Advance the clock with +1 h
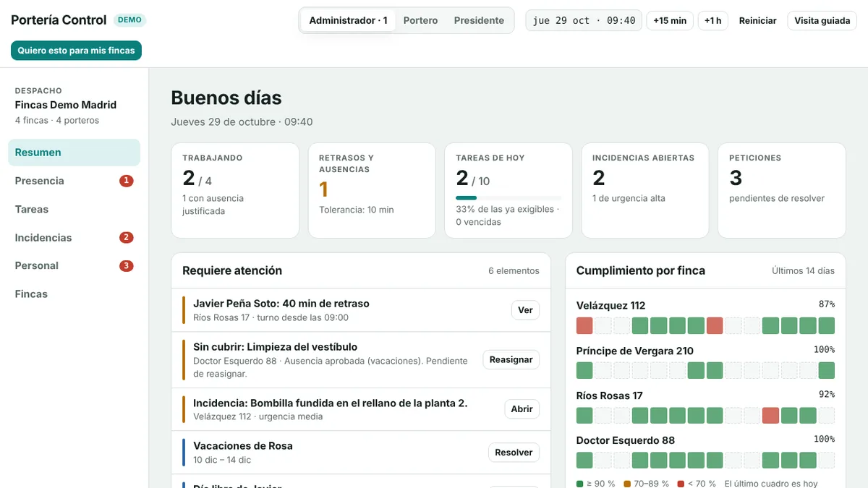868x488 pixels. (x=712, y=20)
